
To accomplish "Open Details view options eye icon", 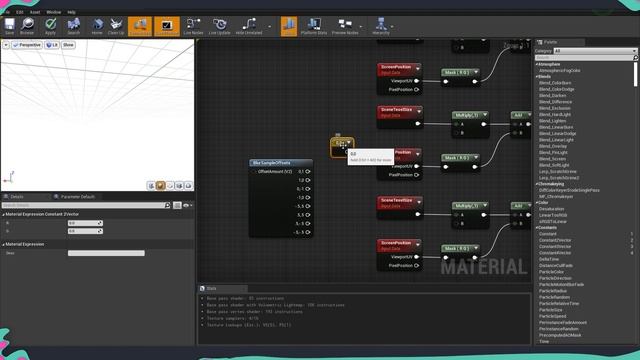I will coord(187,205).
